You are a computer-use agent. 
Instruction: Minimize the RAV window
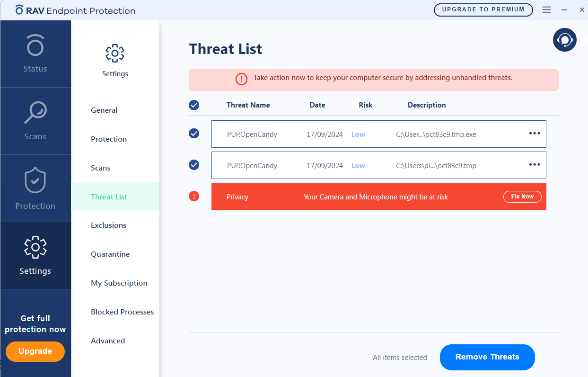pos(564,10)
